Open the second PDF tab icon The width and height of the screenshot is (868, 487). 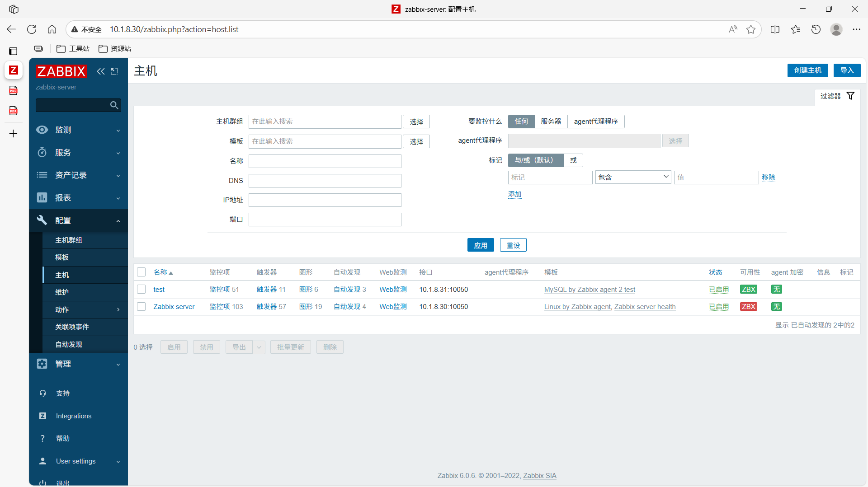[14, 111]
